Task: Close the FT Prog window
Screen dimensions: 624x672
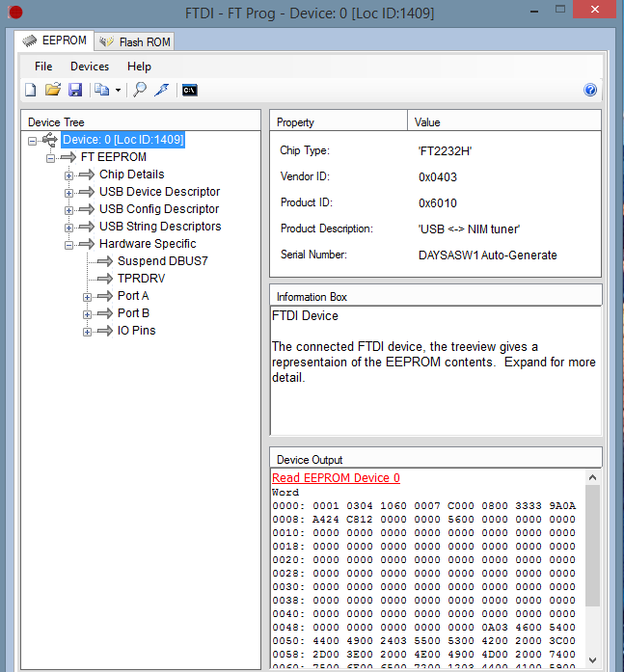Action: pyautogui.click(x=595, y=9)
